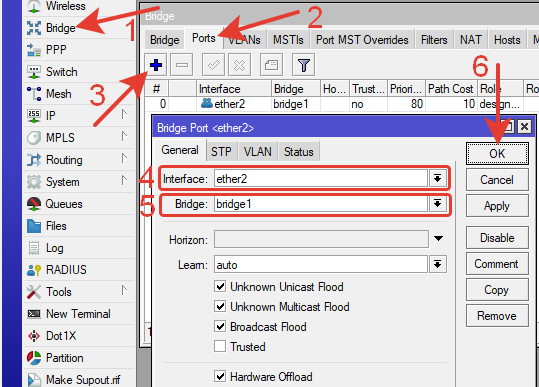The height and width of the screenshot is (387, 539).
Task: Switch to the Ports tab
Action: [204, 38]
